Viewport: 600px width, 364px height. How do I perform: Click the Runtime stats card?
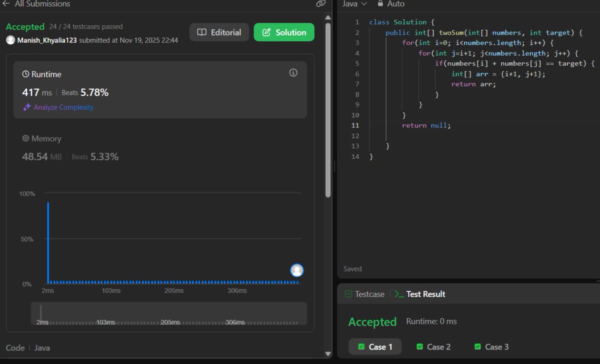pos(160,90)
